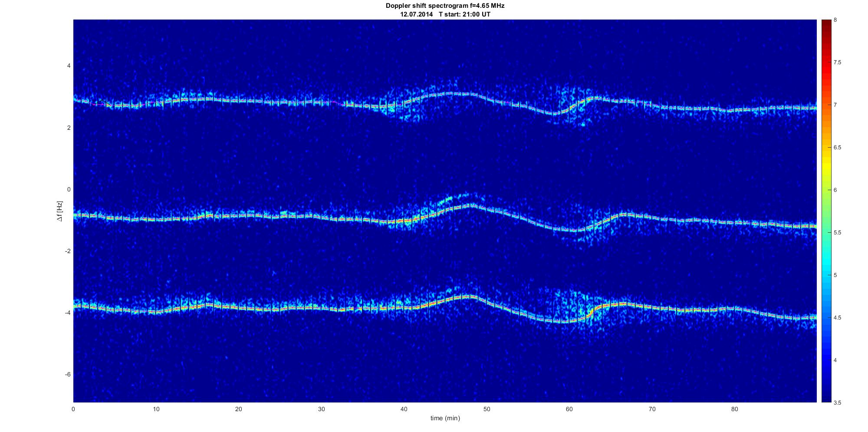Image resolution: width=868 pixels, height=432 pixels.
Task: Click the x-axis tick label '10'
Action: click(x=156, y=409)
